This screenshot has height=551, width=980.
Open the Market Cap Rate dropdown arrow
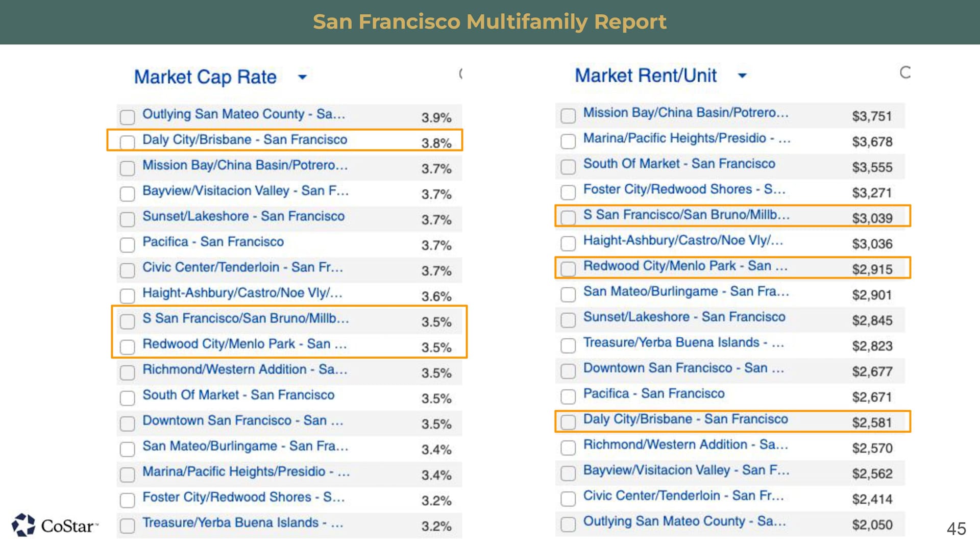click(302, 77)
